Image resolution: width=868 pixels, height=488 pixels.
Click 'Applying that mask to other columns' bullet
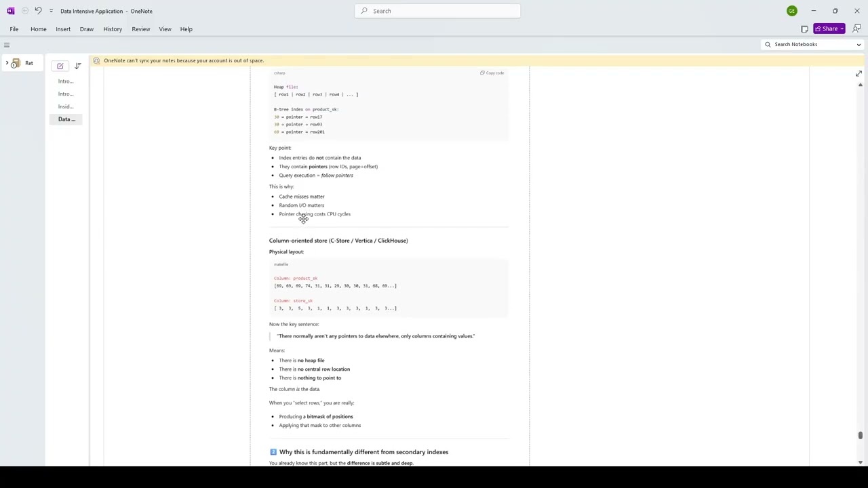(x=320, y=426)
